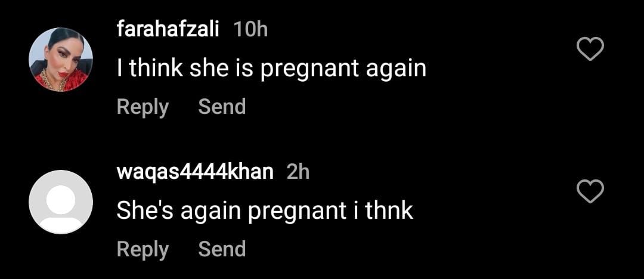Image resolution: width=644 pixels, height=279 pixels.
Task: Open farahafzali's profile picture
Action: coord(61,60)
